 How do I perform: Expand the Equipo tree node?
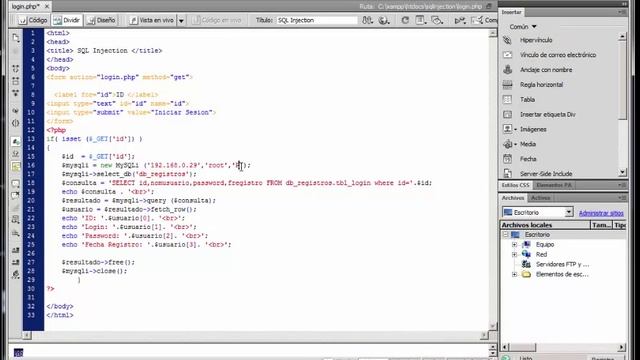coord(514,244)
